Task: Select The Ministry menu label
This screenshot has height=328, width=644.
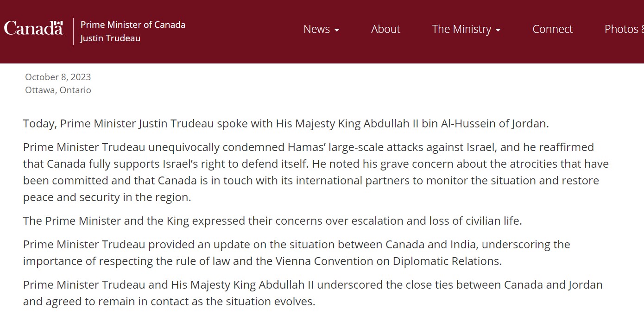Action: coord(461,29)
